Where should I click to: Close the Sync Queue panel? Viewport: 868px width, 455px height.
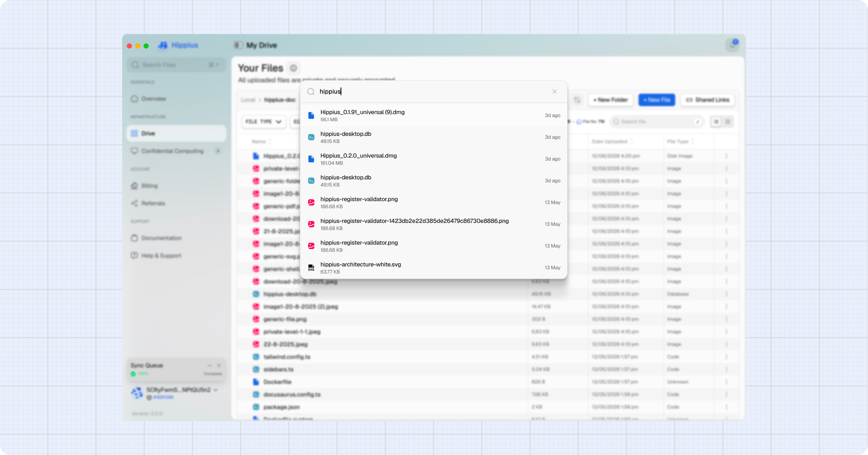point(219,365)
